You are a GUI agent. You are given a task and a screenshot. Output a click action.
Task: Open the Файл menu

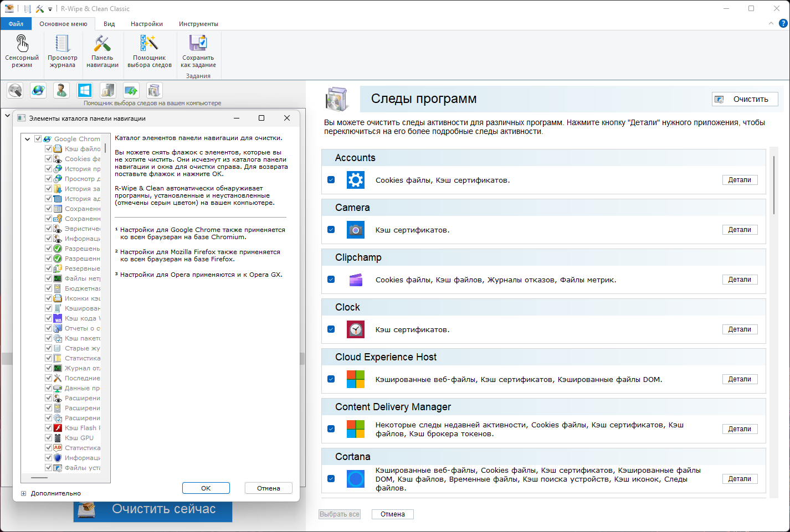[x=16, y=24]
